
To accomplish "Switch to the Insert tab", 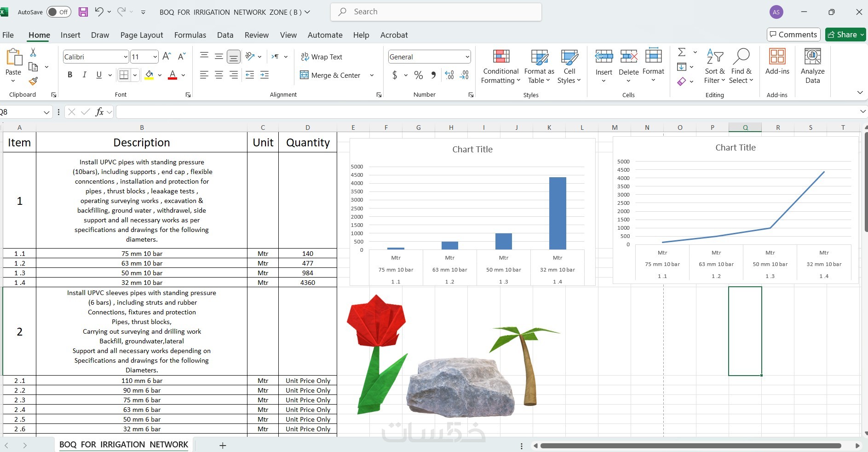I will tap(70, 35).
